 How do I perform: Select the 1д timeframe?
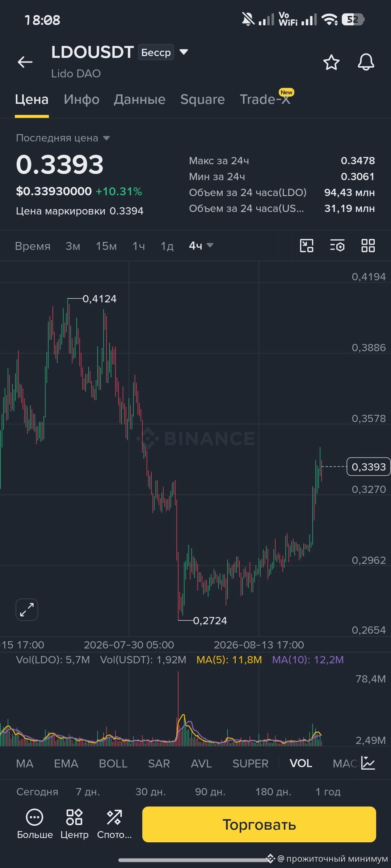(167, 246)
